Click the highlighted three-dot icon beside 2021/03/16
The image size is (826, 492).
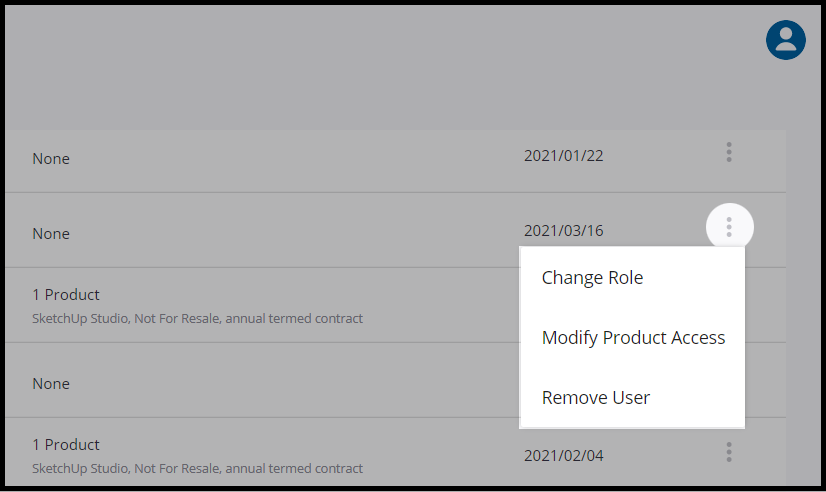coord(729,228)
